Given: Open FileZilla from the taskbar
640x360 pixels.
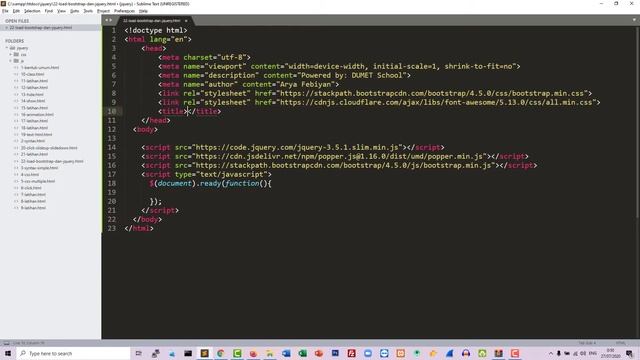Looking at the screenshot, I should [351, 353].
